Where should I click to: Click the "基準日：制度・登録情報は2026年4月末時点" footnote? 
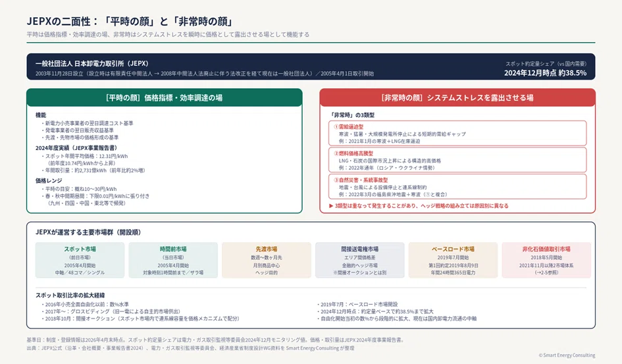pos(216,340)
